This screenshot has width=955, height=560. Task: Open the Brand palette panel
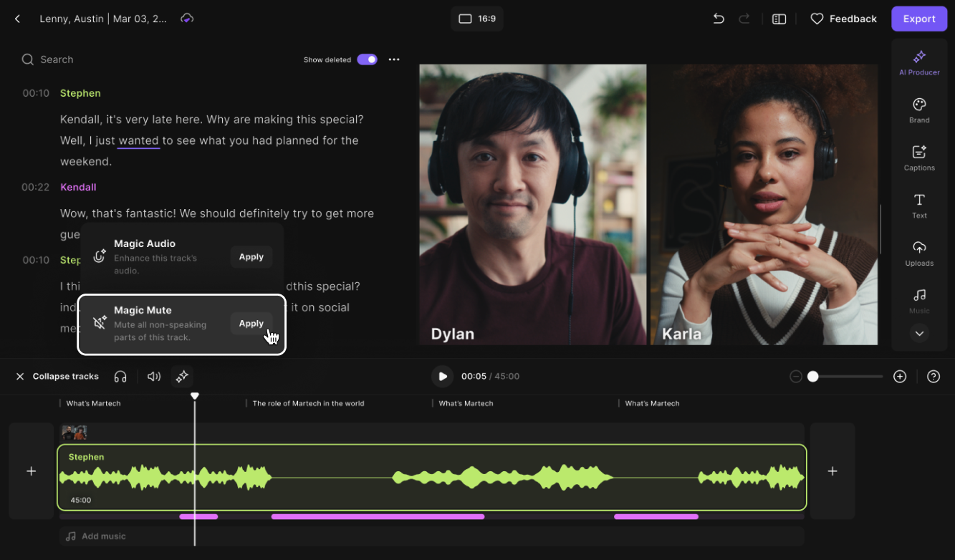point(919,110)
